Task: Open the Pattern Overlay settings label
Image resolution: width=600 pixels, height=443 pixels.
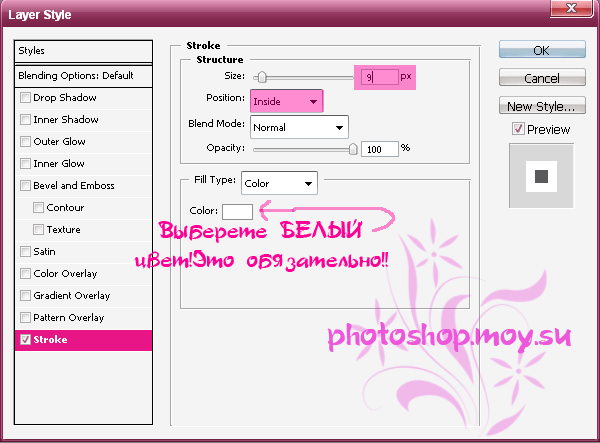Action: click(x=68, y=318)
